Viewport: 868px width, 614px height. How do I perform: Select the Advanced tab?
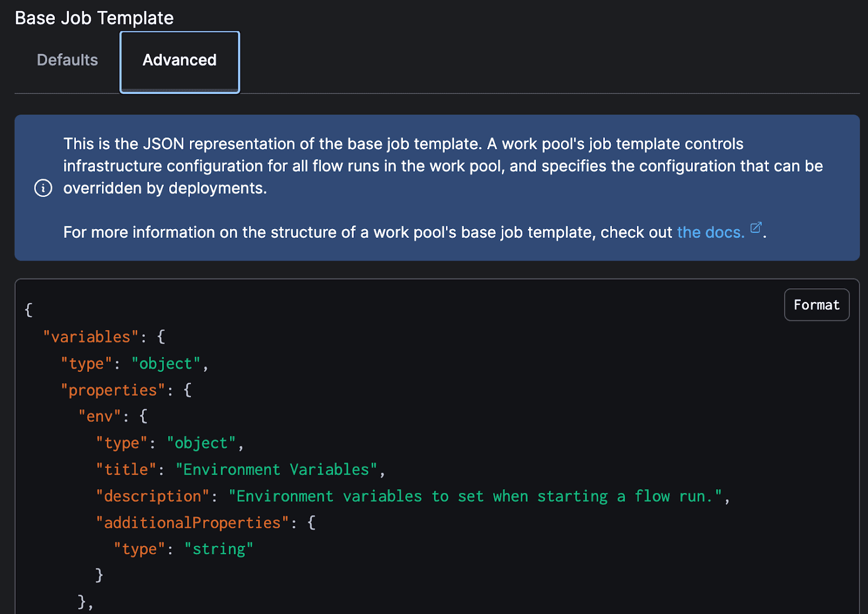point(180,60)
